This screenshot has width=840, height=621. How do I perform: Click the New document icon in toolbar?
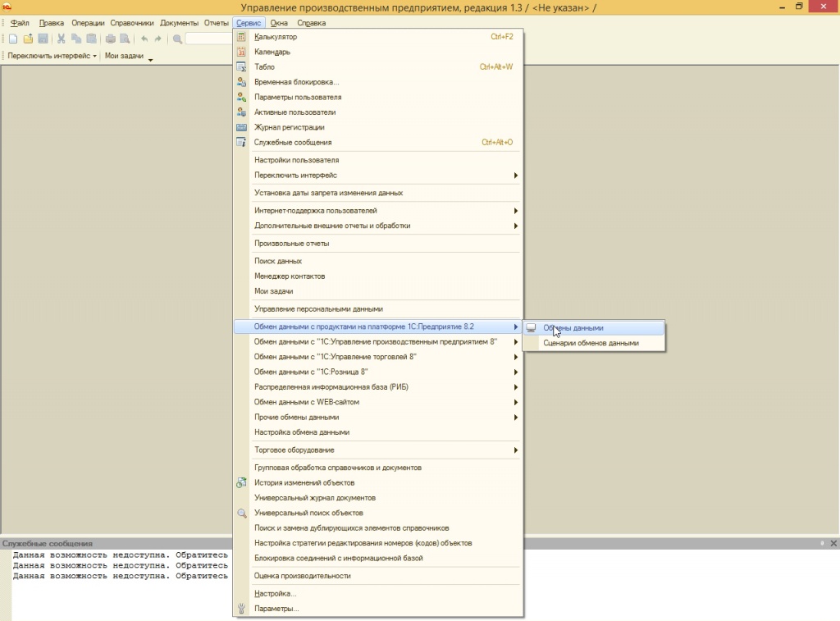coord(13,39)
